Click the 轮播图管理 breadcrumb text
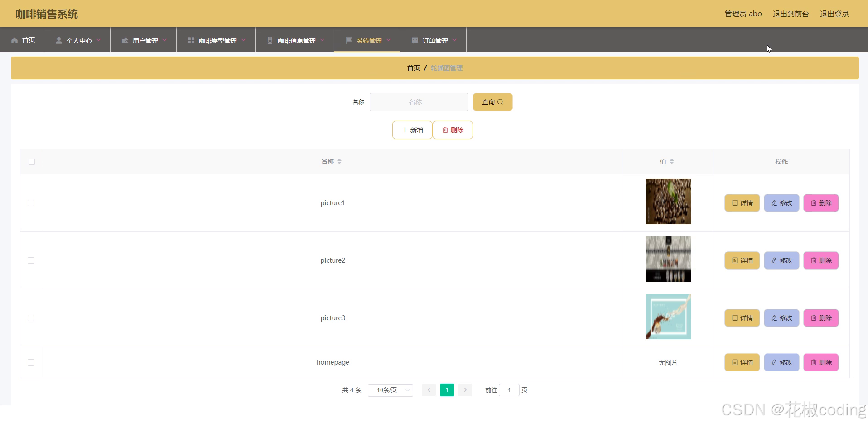 tap(447, 68)
